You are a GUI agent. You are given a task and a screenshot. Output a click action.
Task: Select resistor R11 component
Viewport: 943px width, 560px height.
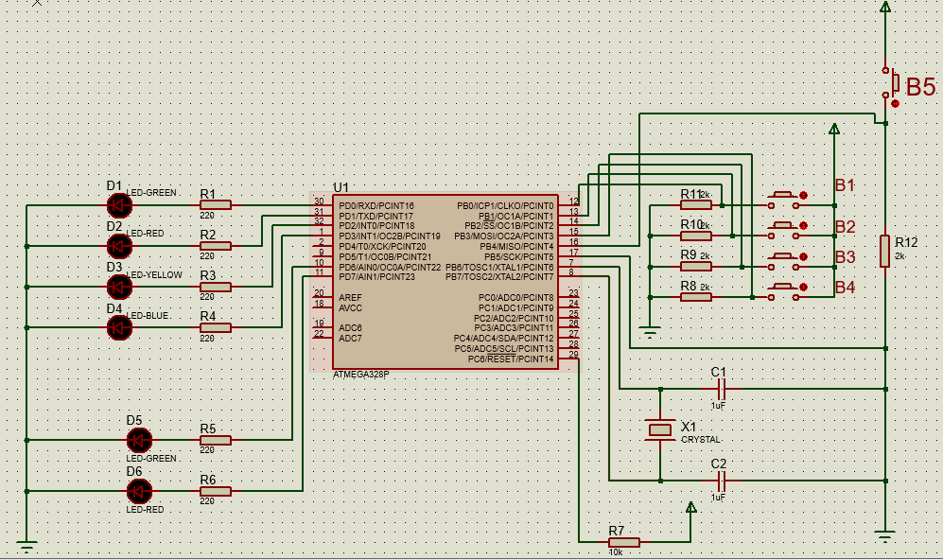click(696, 205)
